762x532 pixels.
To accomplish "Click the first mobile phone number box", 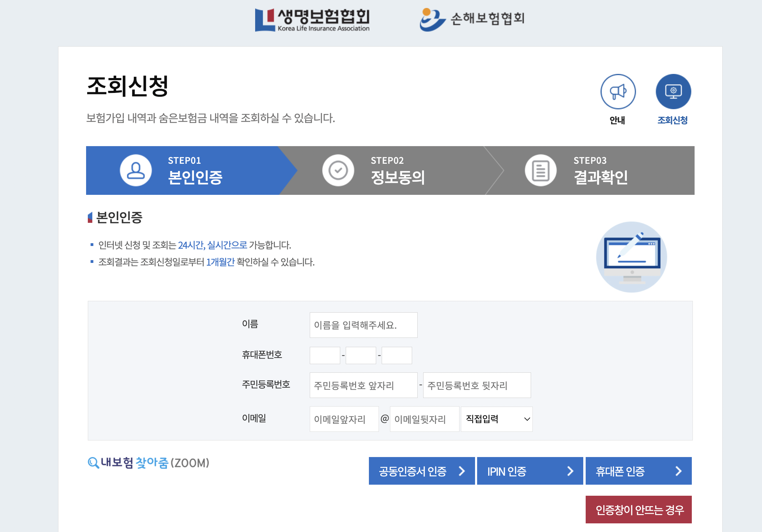I will [x=324, y=355].
